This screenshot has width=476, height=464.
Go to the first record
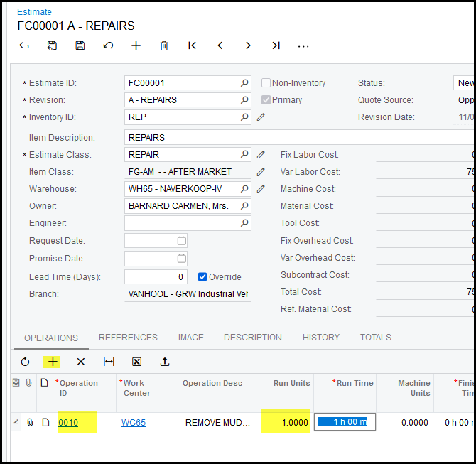tap(193, 45)
